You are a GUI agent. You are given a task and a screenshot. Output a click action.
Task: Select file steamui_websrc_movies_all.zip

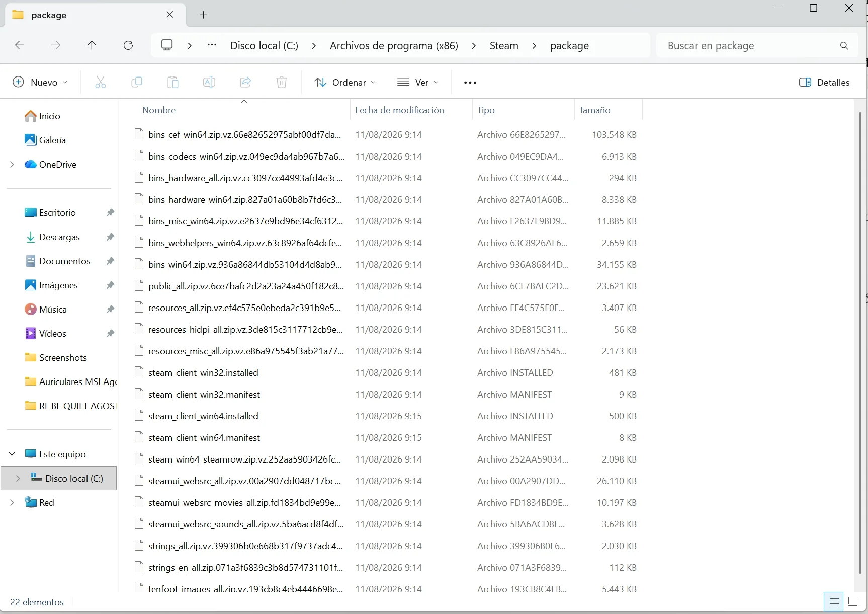[244, 502]
